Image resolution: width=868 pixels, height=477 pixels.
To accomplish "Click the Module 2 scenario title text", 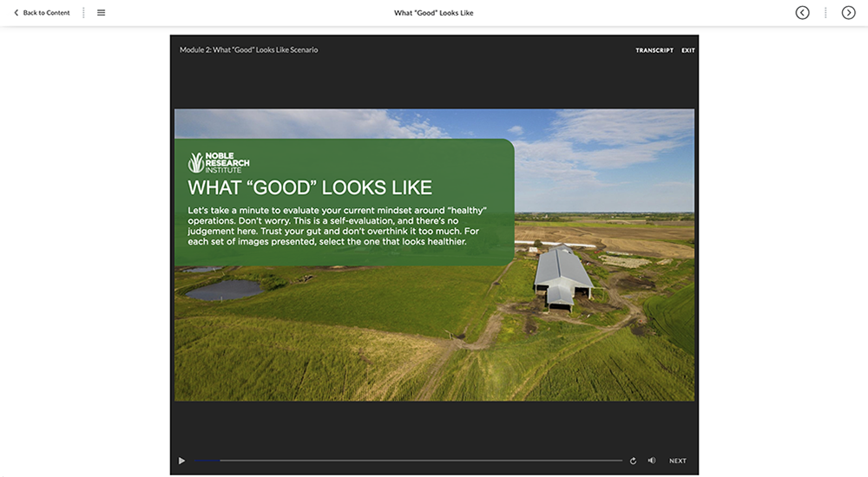I will pos(248,50).
